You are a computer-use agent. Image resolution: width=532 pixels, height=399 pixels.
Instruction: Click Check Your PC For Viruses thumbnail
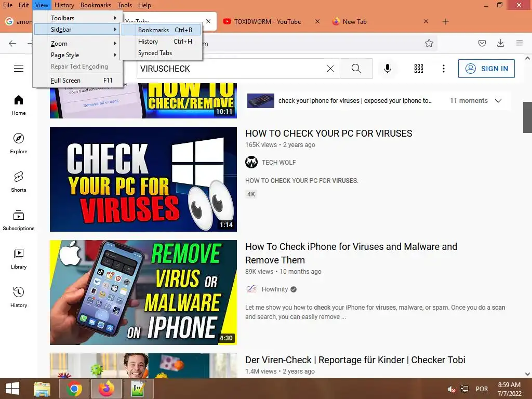point(143,179)
